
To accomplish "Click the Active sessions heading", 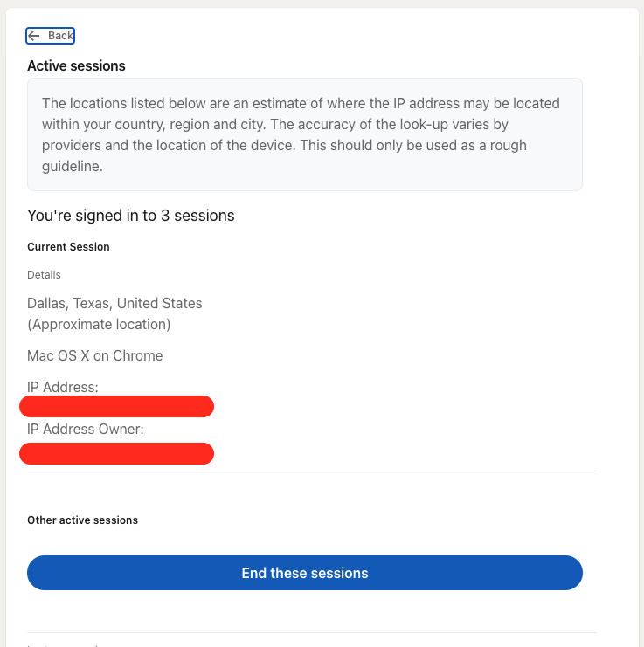I will tap(76, 65).
